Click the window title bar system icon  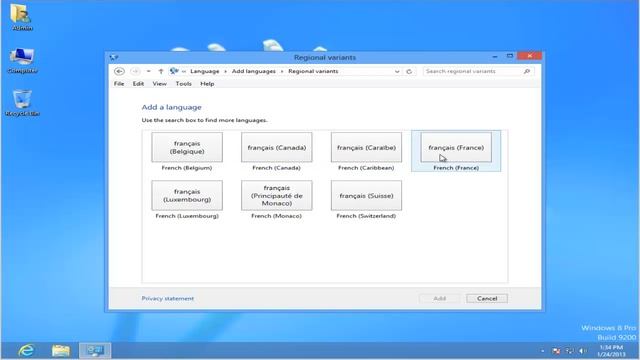[x=114, y=57]
